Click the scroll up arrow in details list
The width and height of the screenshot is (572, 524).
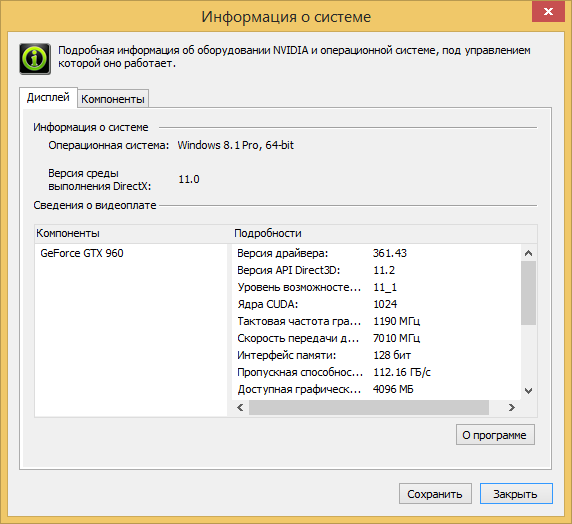528,253
